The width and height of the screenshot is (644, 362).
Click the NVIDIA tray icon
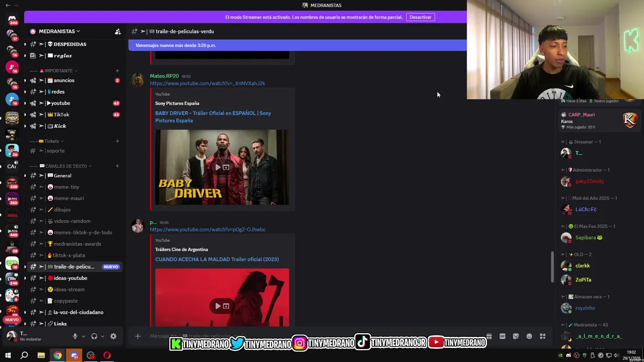560,355
